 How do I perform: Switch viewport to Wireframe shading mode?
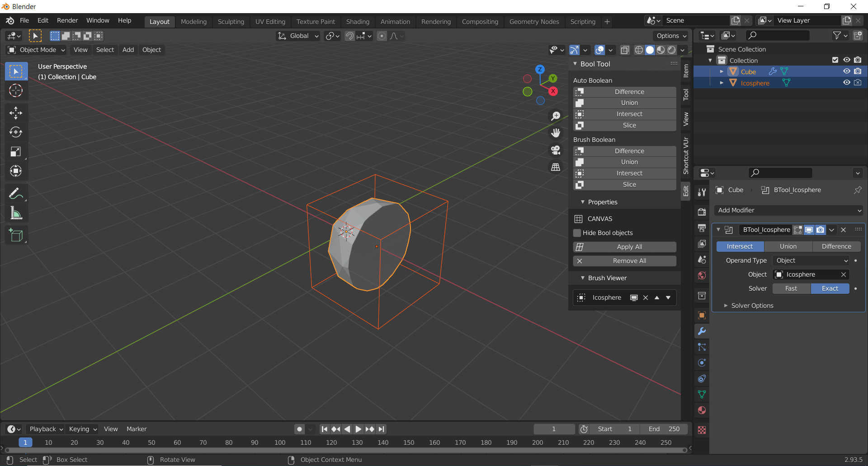click(x=639, y=50)
